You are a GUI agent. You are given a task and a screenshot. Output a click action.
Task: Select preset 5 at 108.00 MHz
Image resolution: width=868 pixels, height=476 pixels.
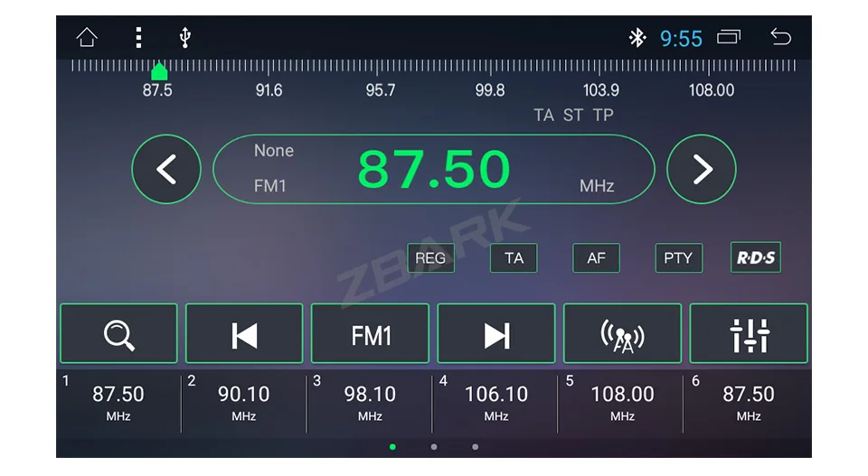click(622, 404)
